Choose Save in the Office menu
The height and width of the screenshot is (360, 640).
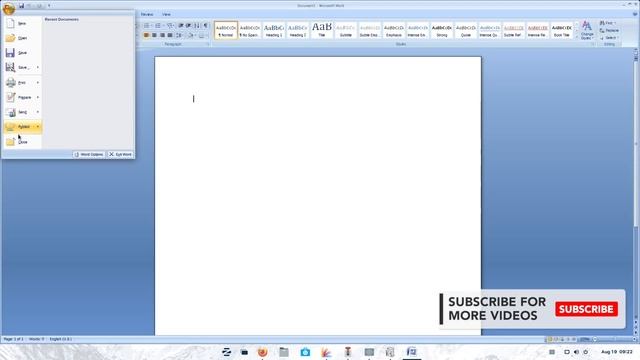[x=22, y=53]
